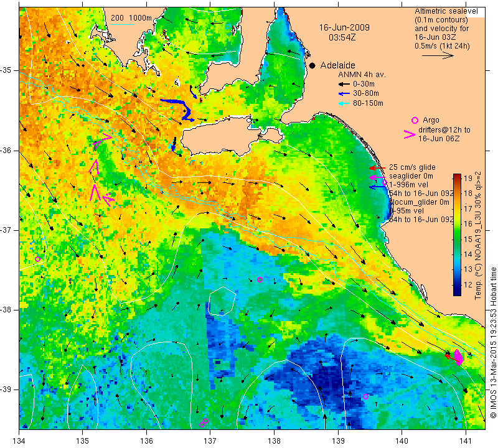Click the seaglider 0m text
The image size is (498, 448).
point(411,176)
